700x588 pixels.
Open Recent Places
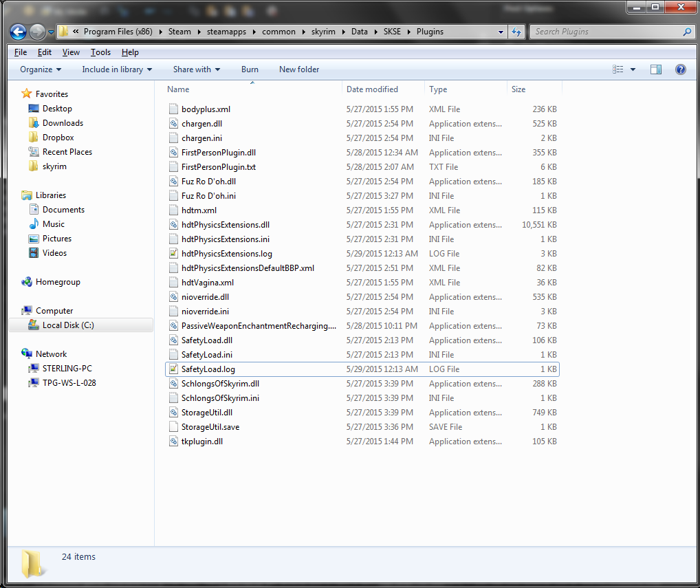click(67, 152)
